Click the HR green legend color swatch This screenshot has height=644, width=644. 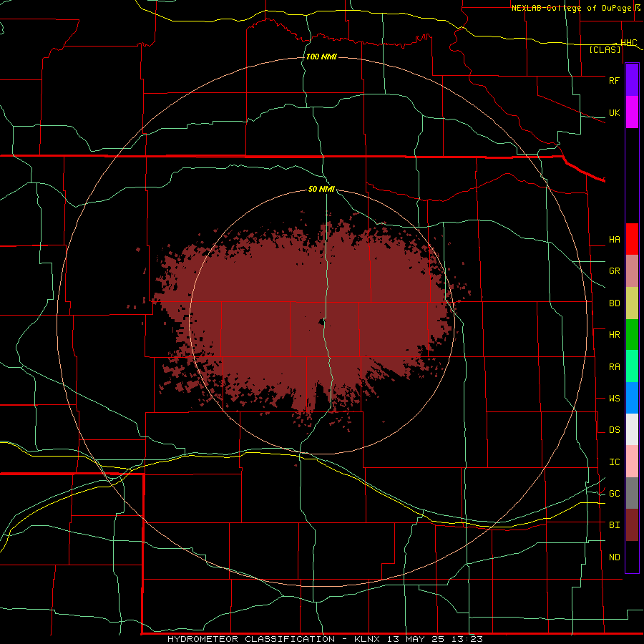[x=632, y=335]
